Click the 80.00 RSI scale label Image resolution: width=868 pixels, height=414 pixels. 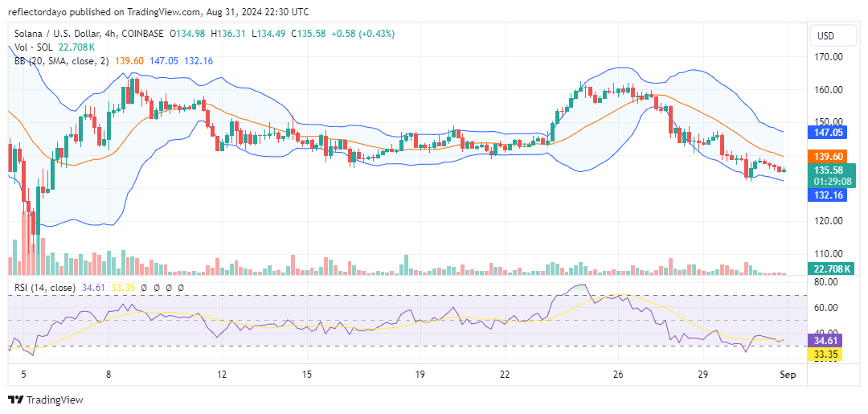(x=826, y=281)
